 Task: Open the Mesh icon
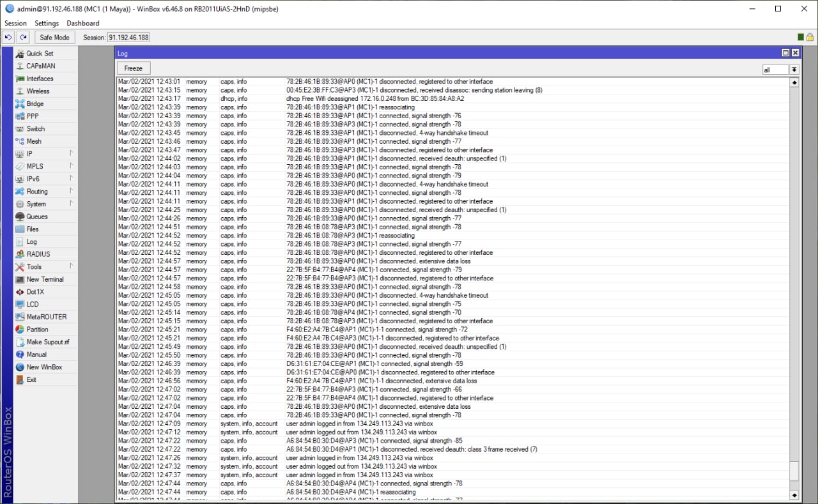coord(20,141)
